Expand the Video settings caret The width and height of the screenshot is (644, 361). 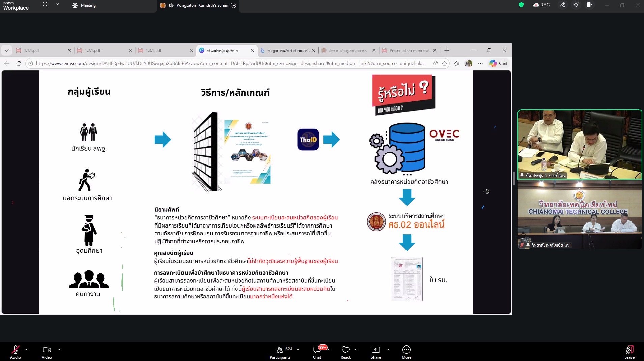click(59, 350)
